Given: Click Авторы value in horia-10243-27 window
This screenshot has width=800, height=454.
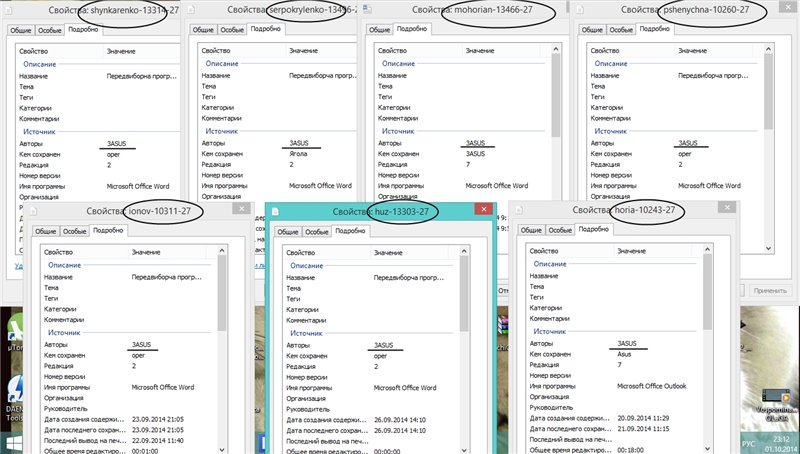Looking at the screenshot, I should (x=627, y=343).
